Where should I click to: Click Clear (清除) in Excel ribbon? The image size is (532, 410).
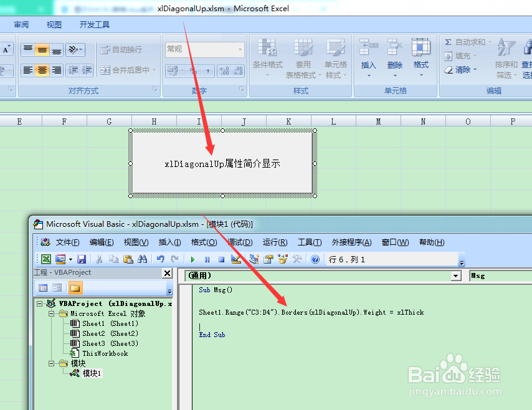(461, 70)
